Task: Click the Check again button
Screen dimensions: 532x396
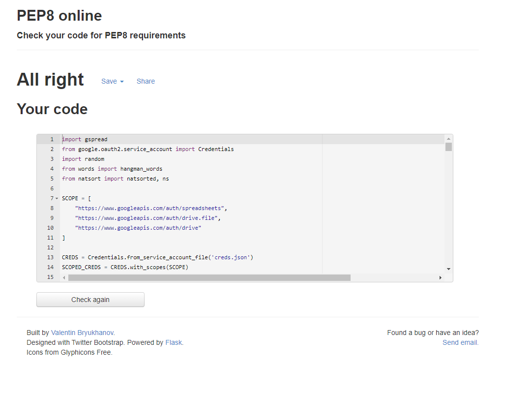Action: tap(90, 300)
